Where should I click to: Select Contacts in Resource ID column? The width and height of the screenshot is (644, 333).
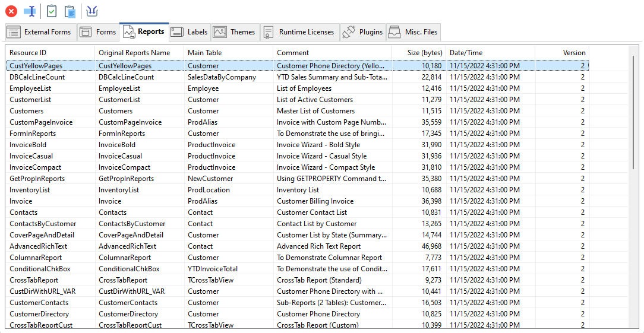pos(23,213)
